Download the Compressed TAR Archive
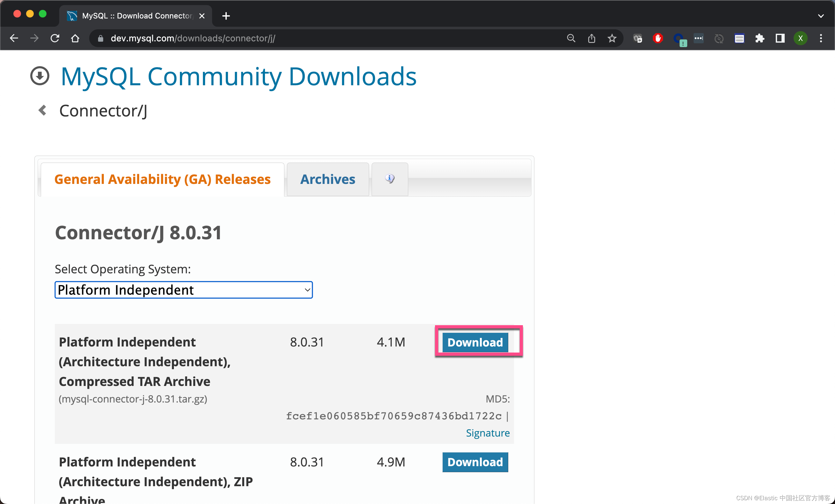Viewport: 835px width, 504px height. (x=475, y=342)
